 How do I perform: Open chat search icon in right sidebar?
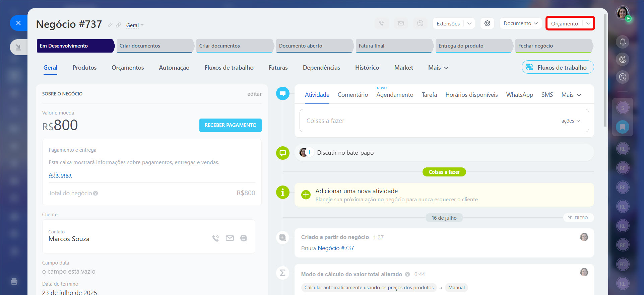[623, 77]
